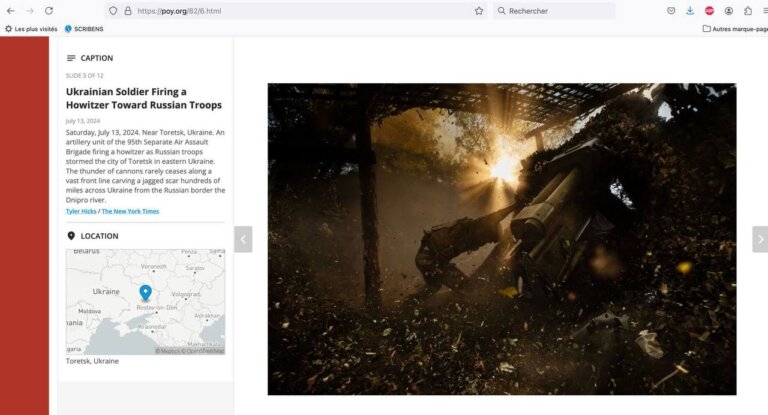The image size is (768, 415).
Task: Open Autres marque-pages folder
Action: 735,29
